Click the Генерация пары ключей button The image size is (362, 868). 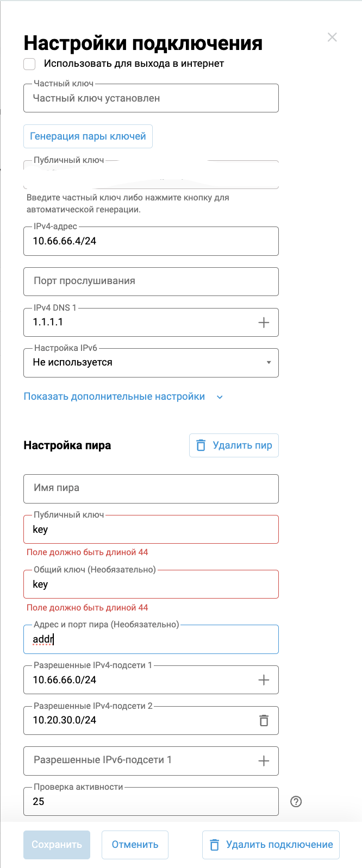88,136
